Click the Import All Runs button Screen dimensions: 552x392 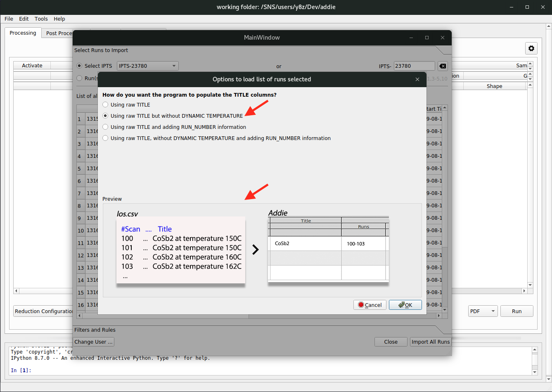tap(430, 342)
